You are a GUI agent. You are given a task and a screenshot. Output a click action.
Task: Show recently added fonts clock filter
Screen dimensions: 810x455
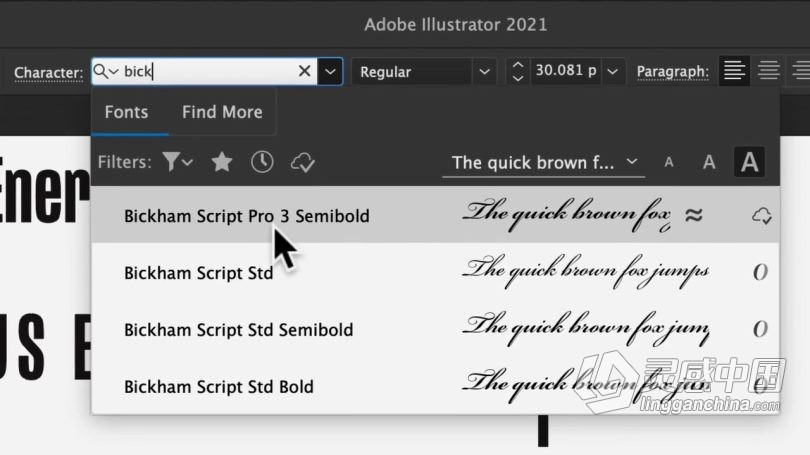click(x=262, y=162)
